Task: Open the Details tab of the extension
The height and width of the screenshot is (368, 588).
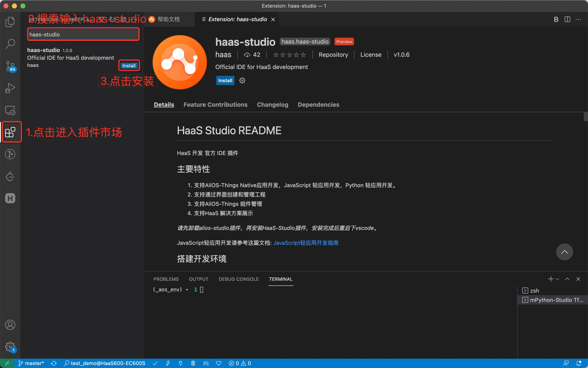Action: 164,105
